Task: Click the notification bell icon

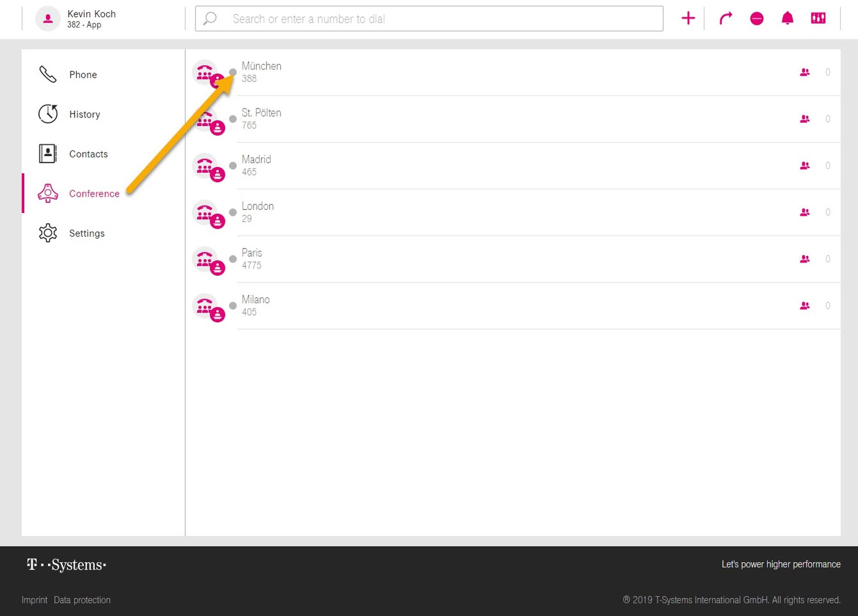Action: point(787,18)
